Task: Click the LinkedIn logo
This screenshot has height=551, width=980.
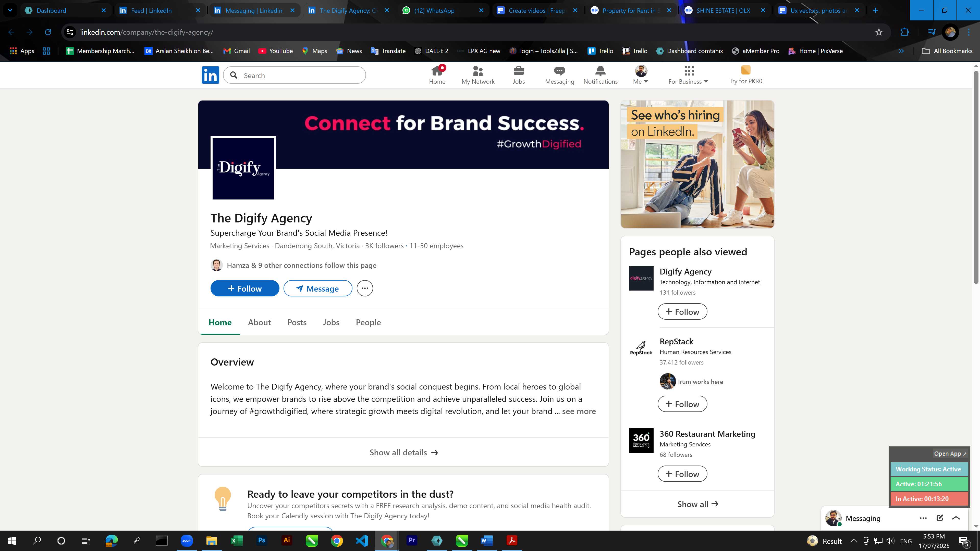Action: click(210, 75)
